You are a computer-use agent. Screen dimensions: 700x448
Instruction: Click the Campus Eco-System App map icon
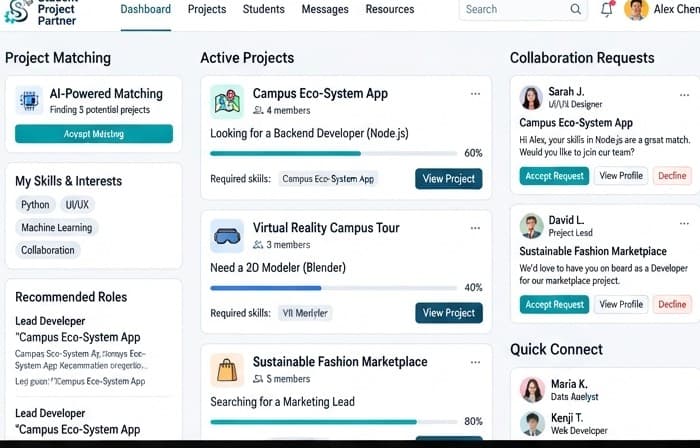227,102
